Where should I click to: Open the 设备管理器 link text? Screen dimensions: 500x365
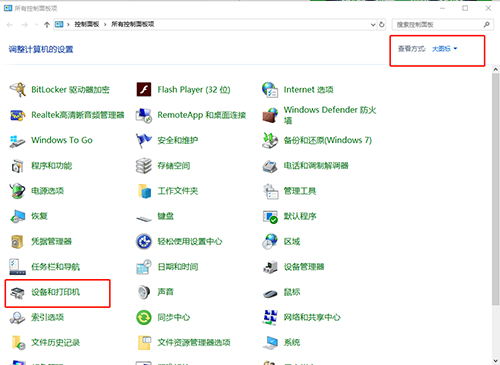tap(304, 267)
